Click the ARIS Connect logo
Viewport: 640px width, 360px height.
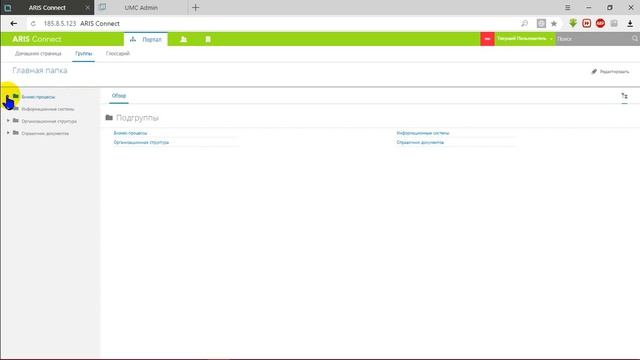coord(37,39)
